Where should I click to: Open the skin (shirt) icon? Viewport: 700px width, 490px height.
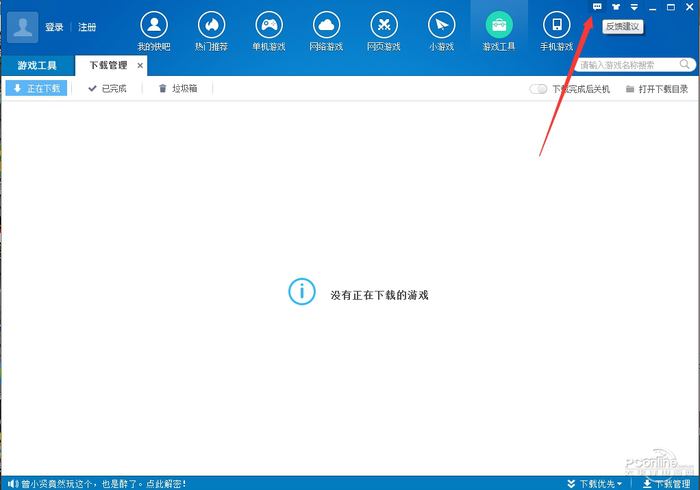pos(616,7)
